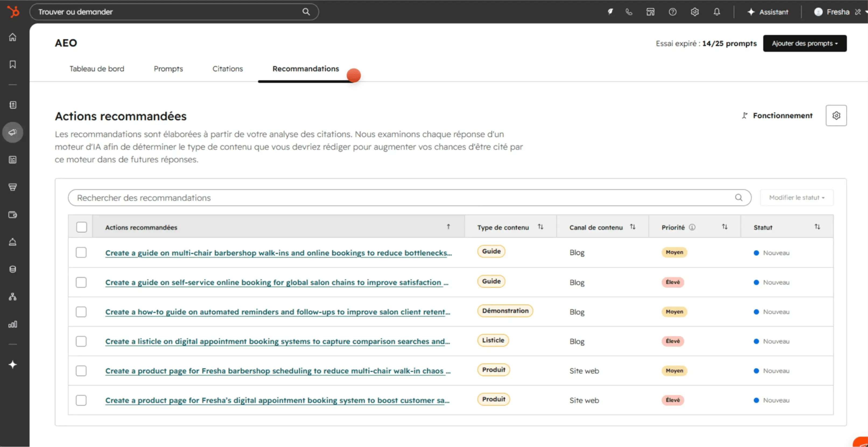Viewport: 868px width, 447px height.
Task: Click the Démonstration content type badge
Action: (x=505, y=311)
